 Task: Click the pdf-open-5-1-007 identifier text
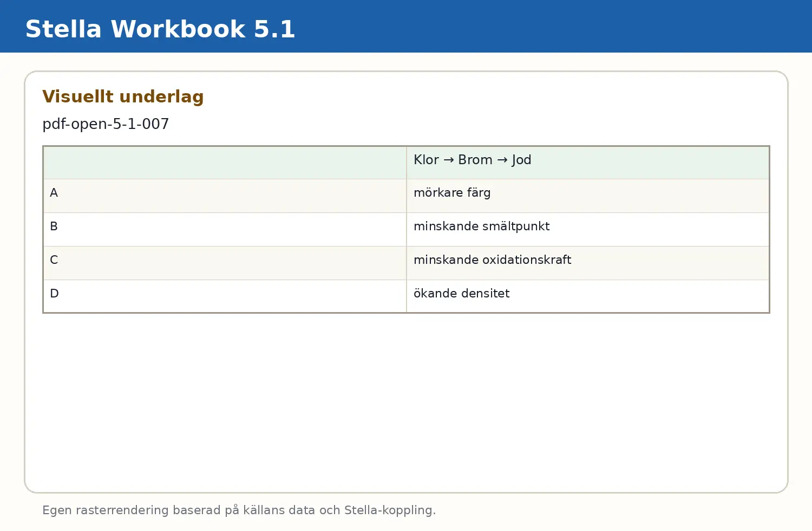click(x=106, y=124)
